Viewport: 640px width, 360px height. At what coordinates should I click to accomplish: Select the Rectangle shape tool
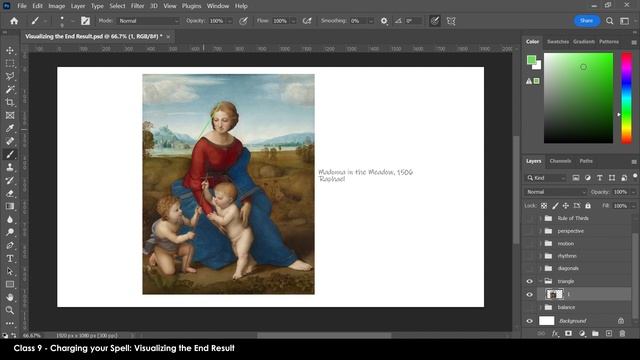coord(10,284)
